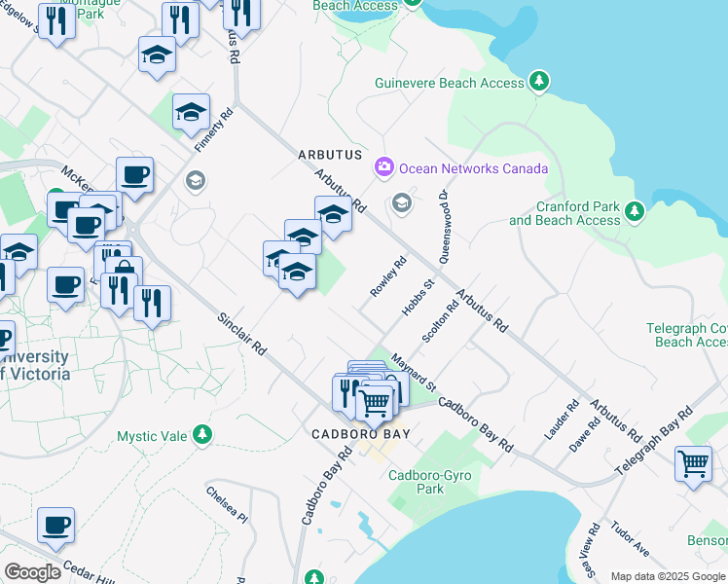Click the gray school circle icon near Finnerty Rd
Viewport: 728px width, 584px height.
pyautogui.click(x=196, y=181)
